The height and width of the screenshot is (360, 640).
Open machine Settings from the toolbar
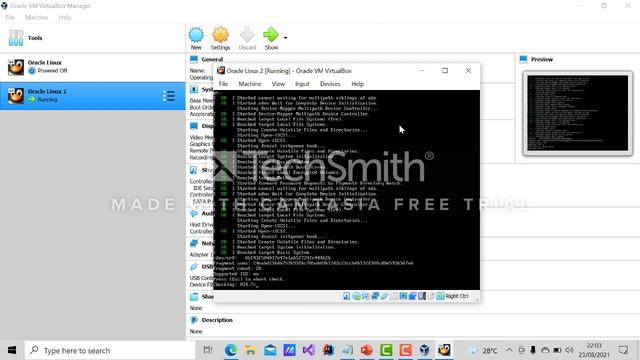[220, 38]
